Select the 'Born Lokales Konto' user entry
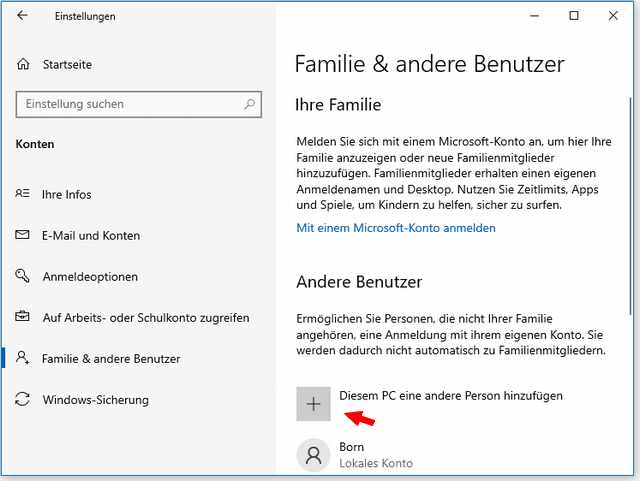 coord(375,455)
